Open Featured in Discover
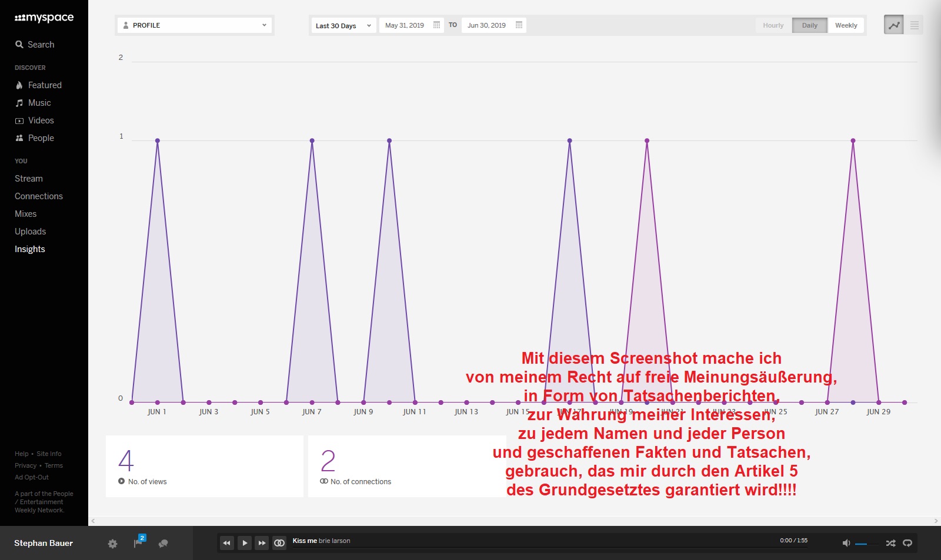 pyautogui.click(x=38, y=85)
